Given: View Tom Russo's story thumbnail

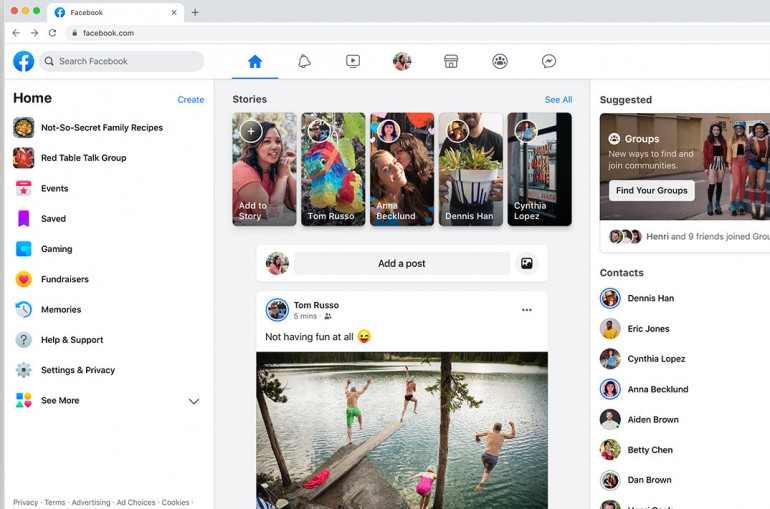Looking at the screenshot, I should coord(333,170).
